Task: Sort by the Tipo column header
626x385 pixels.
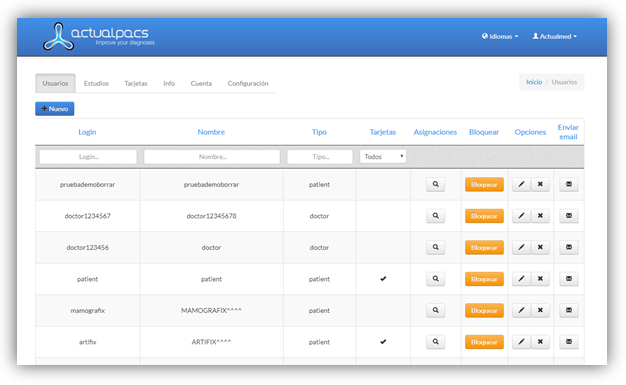Action: point(319,132)
